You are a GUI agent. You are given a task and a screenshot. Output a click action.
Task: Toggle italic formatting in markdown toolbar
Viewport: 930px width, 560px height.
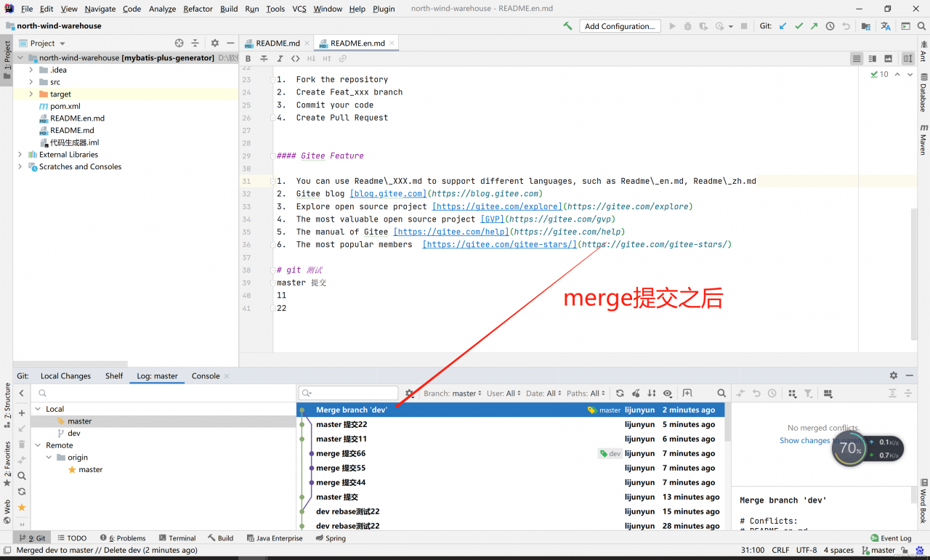click(x=279, y=59)
